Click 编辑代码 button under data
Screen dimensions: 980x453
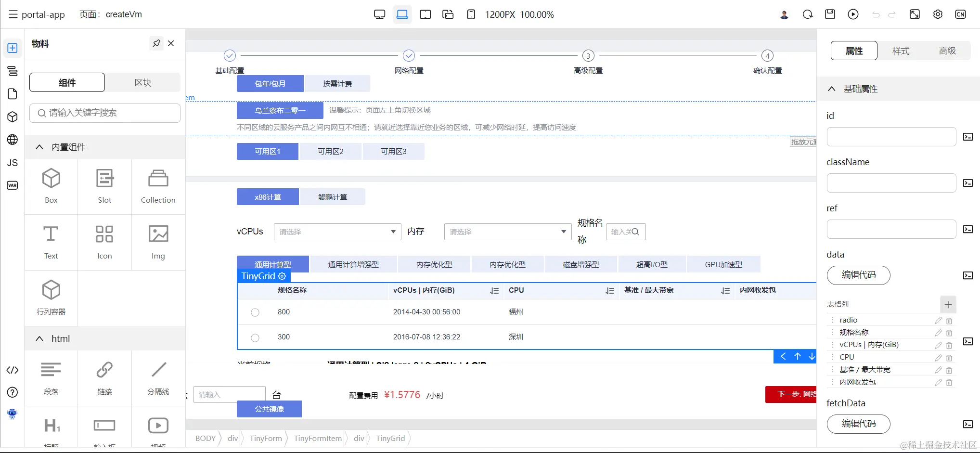pos(858,275)
